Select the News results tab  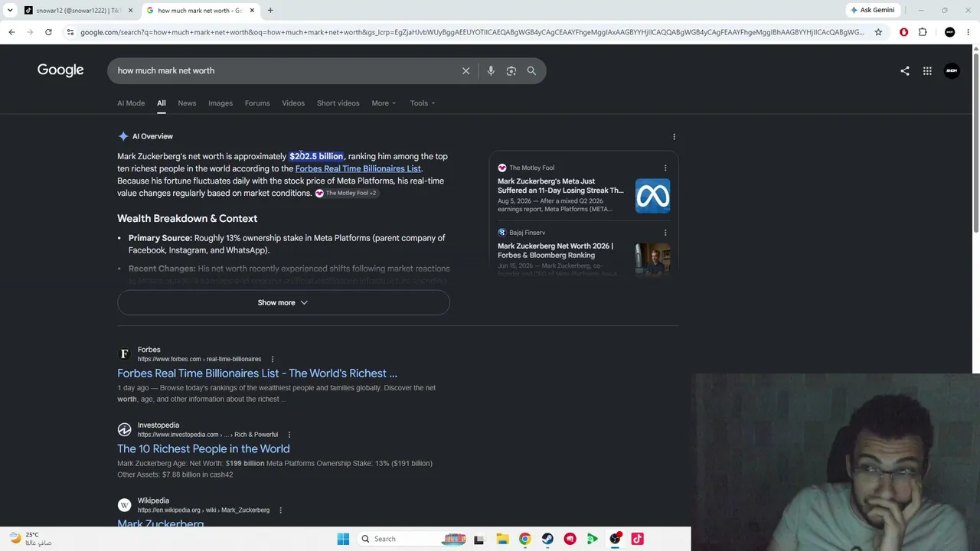click(187, 103)
